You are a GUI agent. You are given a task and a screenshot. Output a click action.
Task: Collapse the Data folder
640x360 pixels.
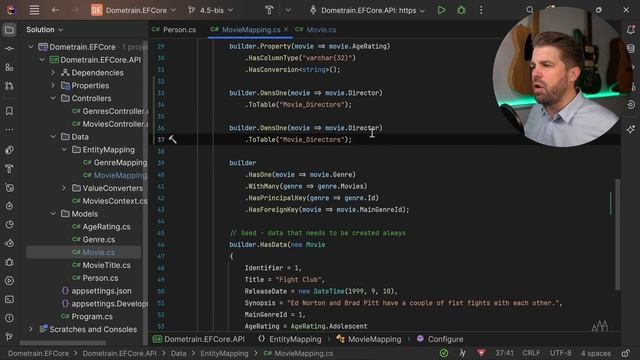point(53,137)
